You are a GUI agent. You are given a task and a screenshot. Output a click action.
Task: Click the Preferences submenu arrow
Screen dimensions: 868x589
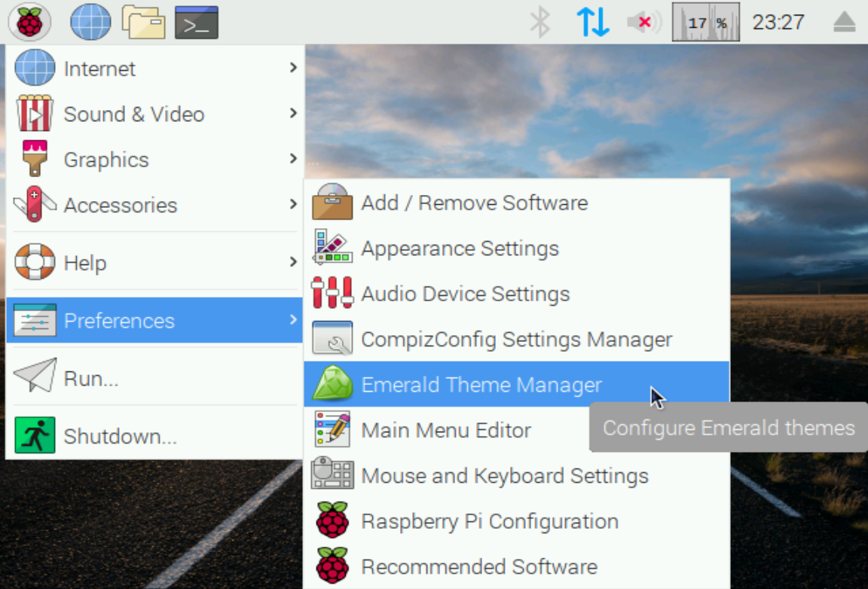293,319
